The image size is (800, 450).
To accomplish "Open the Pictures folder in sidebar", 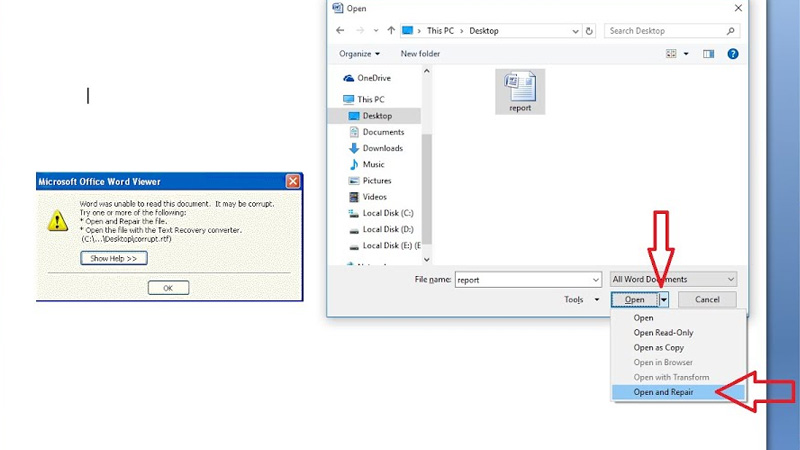I will coord(370,181).
